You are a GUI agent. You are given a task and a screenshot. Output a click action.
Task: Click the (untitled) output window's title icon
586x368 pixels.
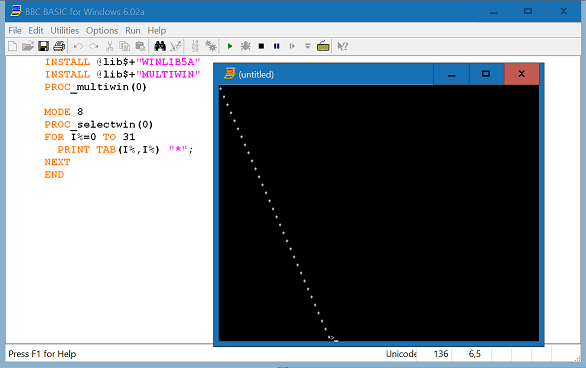(x=229, y=74)
